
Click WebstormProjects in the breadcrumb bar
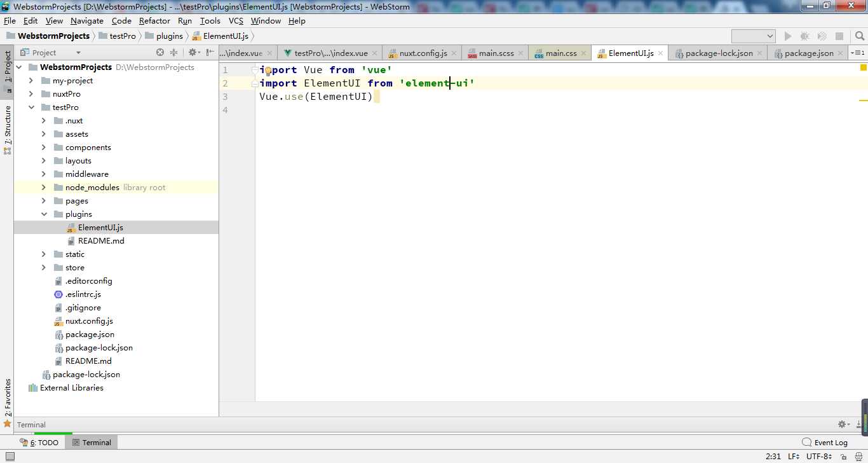click(x=48, y=36)
